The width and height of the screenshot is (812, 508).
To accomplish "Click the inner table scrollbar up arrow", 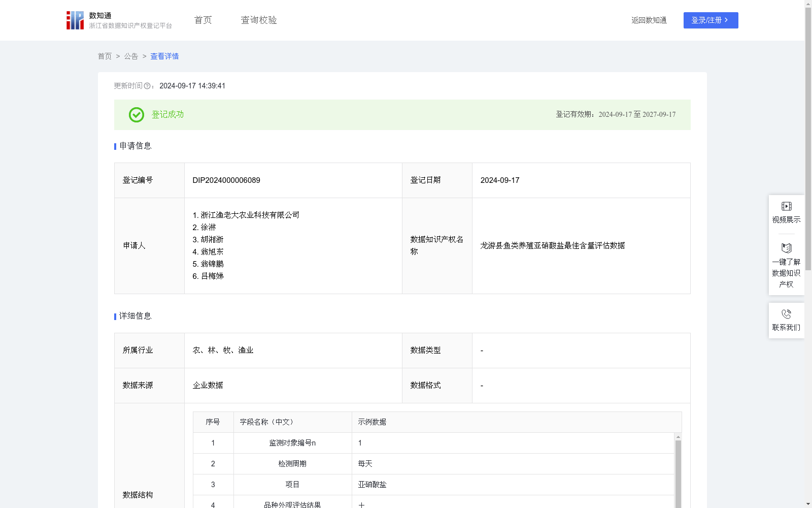I will (678, 437).
